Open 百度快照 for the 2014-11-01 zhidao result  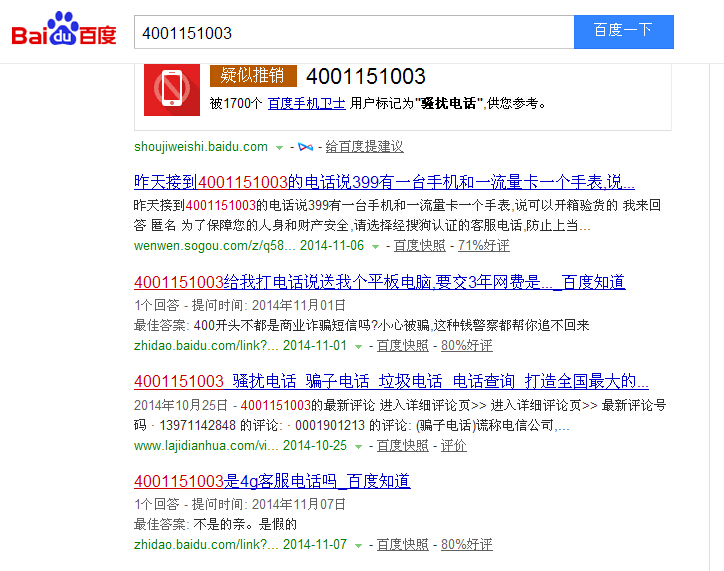403,346
